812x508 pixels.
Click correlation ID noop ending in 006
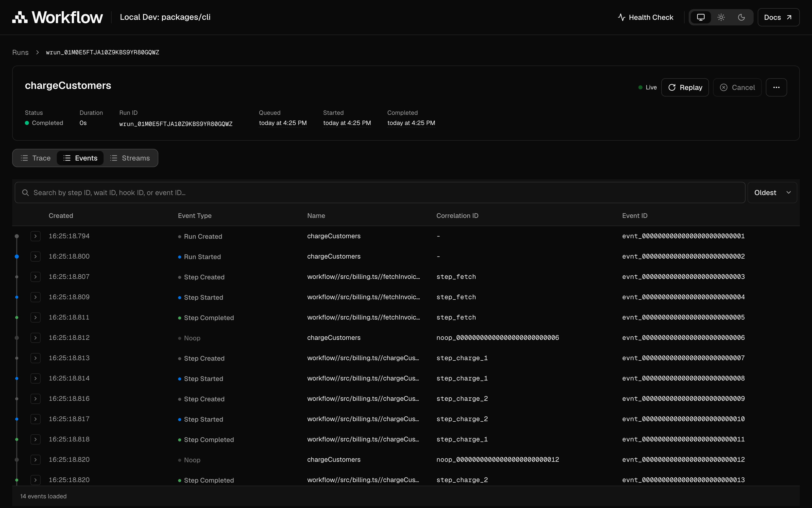click(x=498, y=338)
